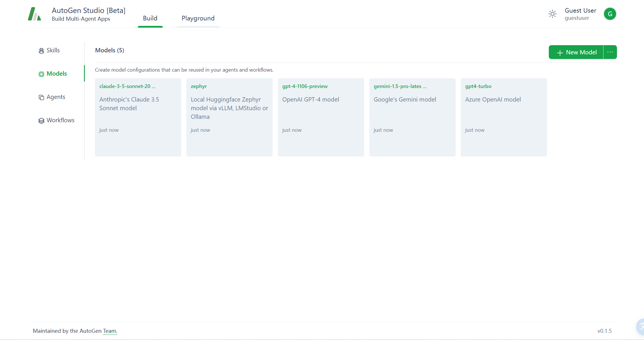Open the gemini-1.5-pro-lates model title

(x=400, y=86)
